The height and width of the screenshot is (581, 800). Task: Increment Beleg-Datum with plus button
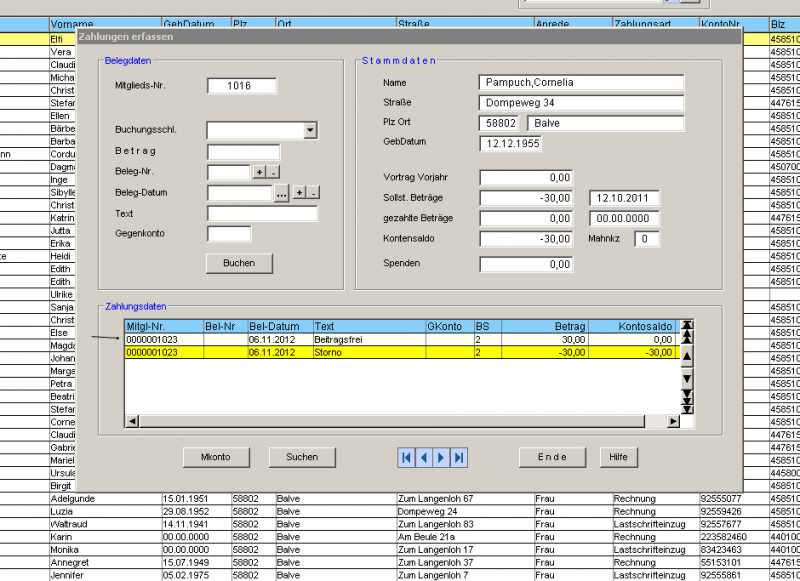click(x=298, y=193)
